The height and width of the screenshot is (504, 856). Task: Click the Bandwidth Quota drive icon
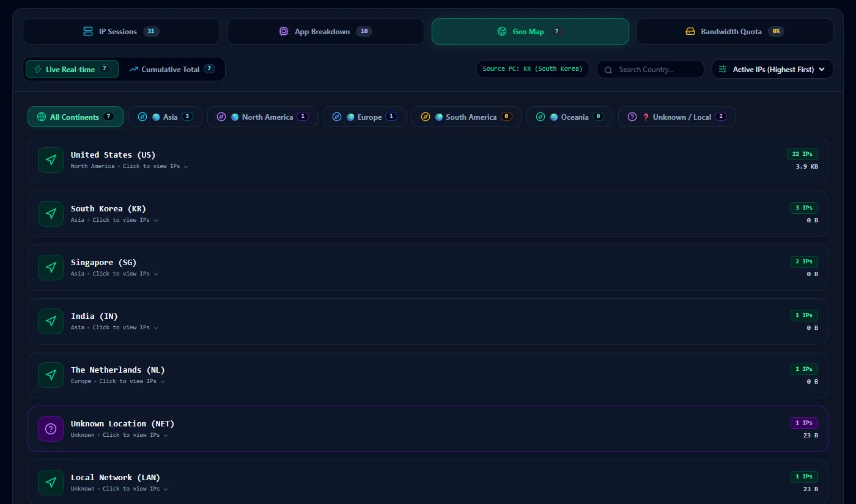tap(690, 31)
